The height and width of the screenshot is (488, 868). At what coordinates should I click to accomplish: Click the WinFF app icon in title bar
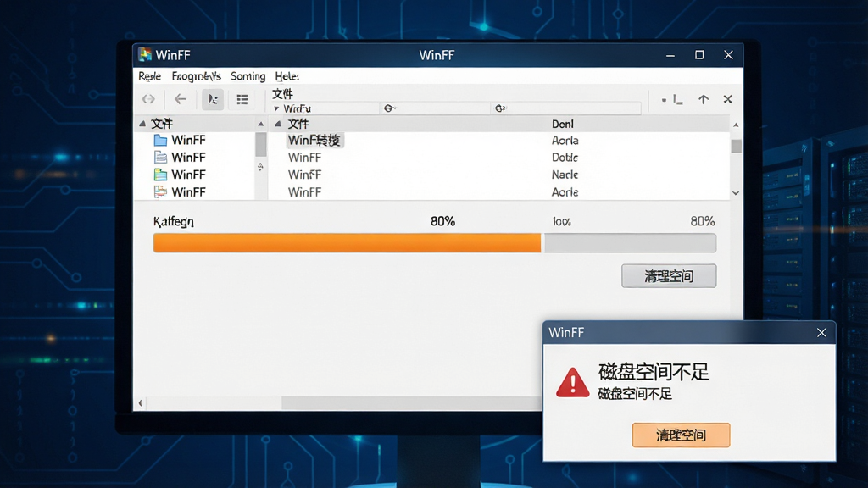coord(145,54)
